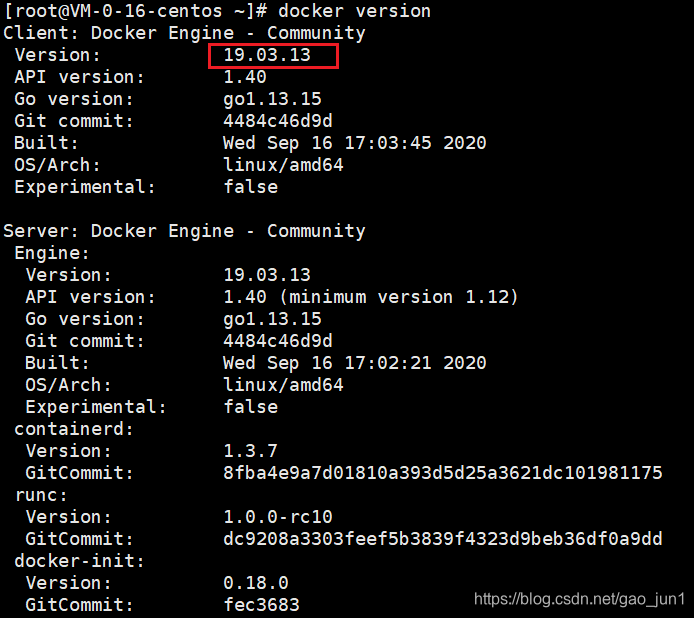Image resolution: width=694 pixels, height=618 pixels.
Task: Click the server built time 17:02:21 line
Action: 355,363
